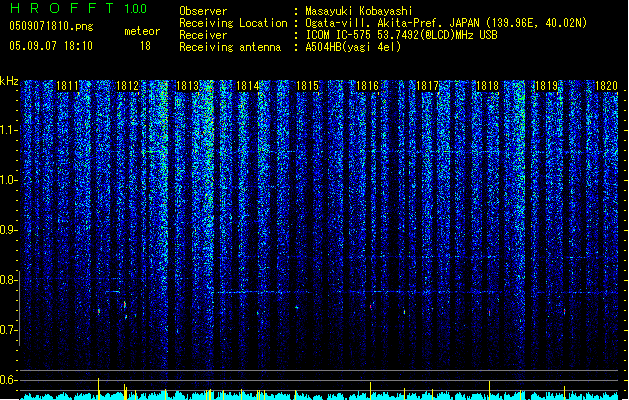Click the 0.6 kHz axis tick label
Viewport: 629px width, 400px height.
[9, 380]
